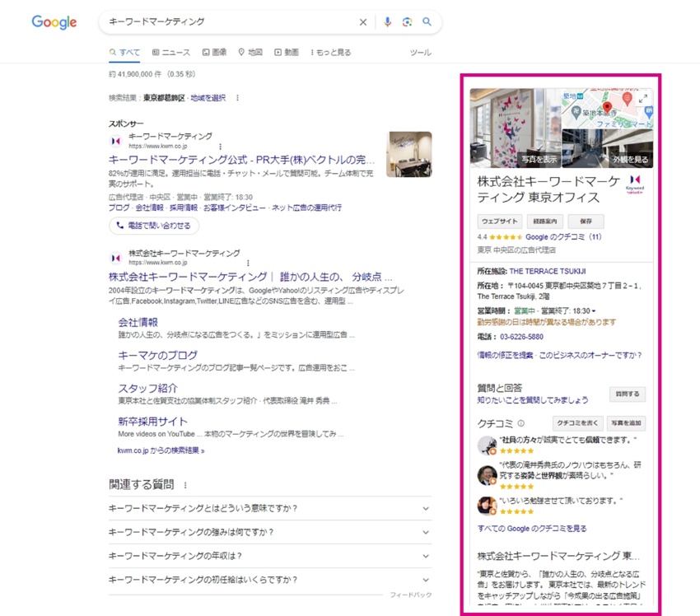Open Google Lens image search icon
This screenshot has height=616, width=700.
(x=407, y=22)
